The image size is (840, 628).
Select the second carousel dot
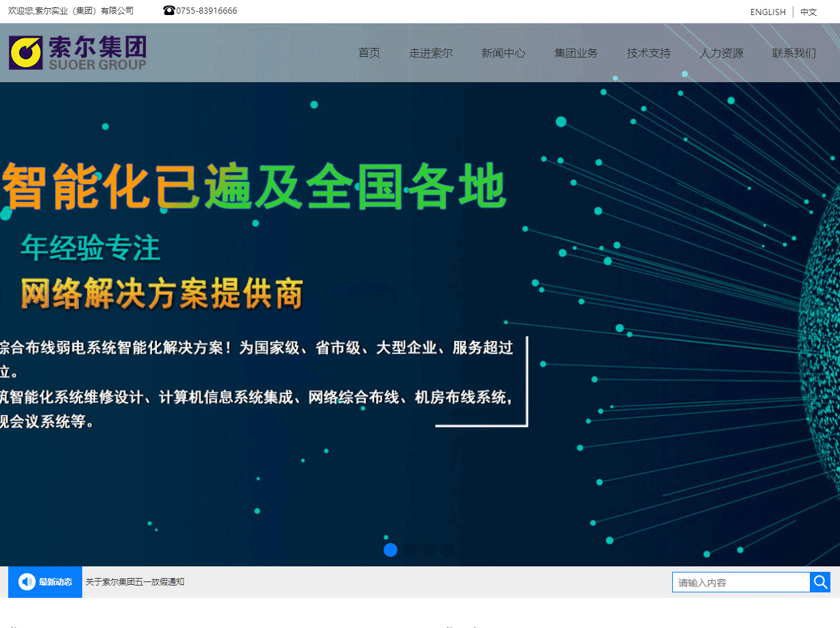(x=410, y=550)
